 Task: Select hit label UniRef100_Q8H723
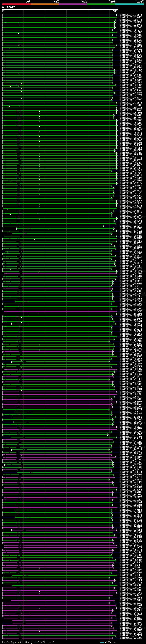131,263
